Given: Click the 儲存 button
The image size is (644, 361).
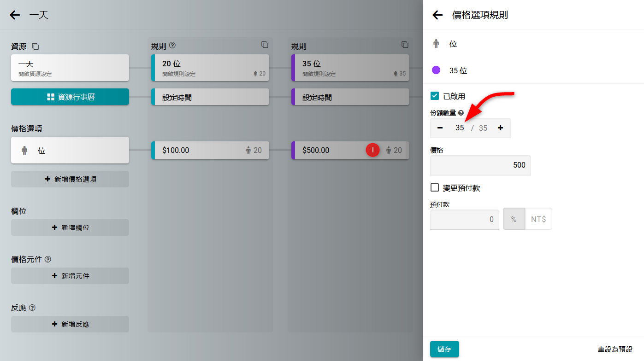Looking at the screenshot, I should [444, 349].
